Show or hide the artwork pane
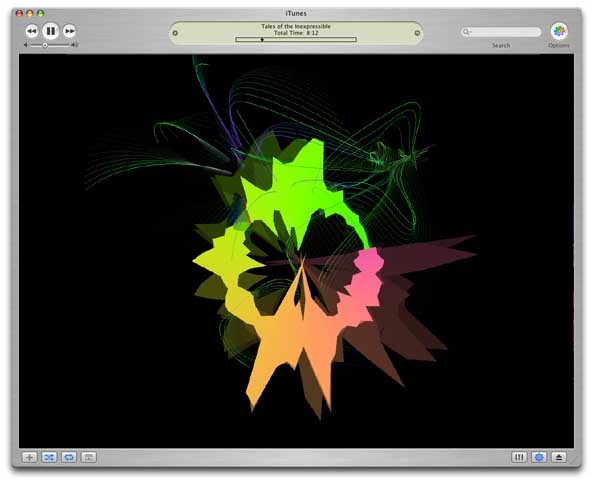 click(89, 457)
